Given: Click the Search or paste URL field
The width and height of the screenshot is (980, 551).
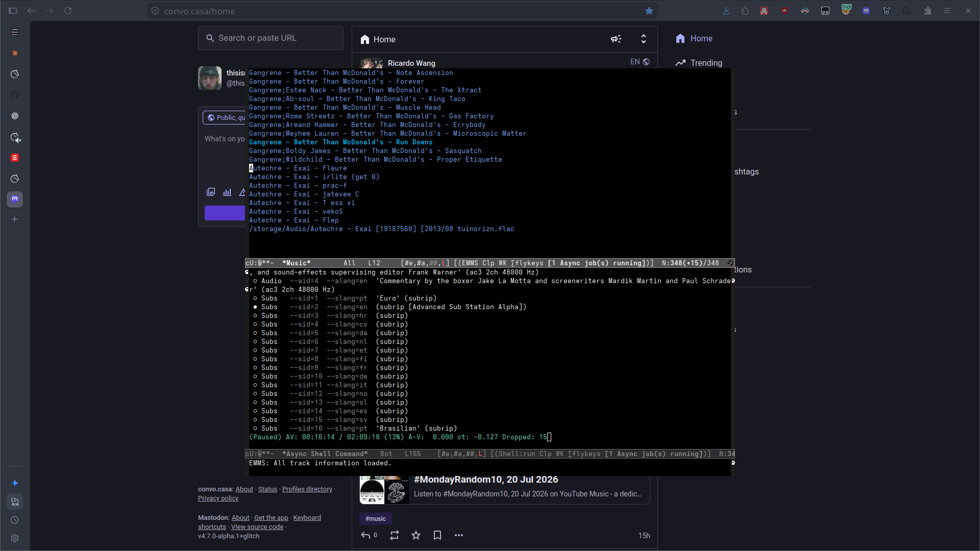Looking at the screenshot, I should tap(271, 38).
